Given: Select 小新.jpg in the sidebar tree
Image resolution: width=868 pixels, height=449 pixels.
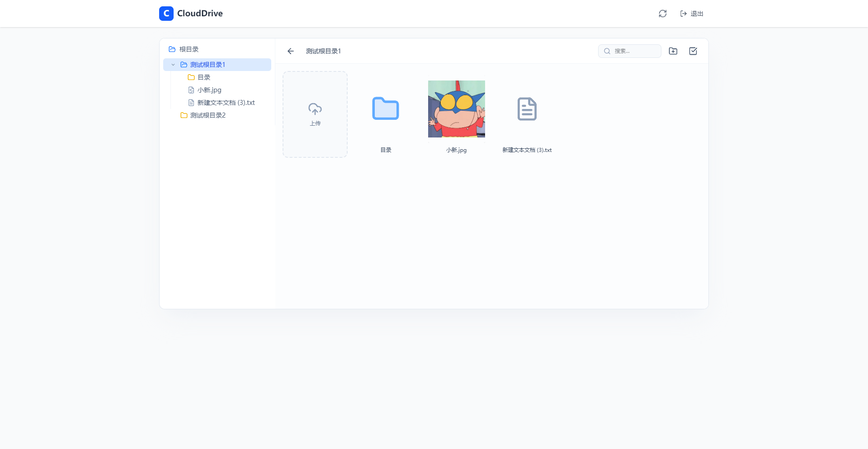Looking at the screenshot, I should coord(209,90).
